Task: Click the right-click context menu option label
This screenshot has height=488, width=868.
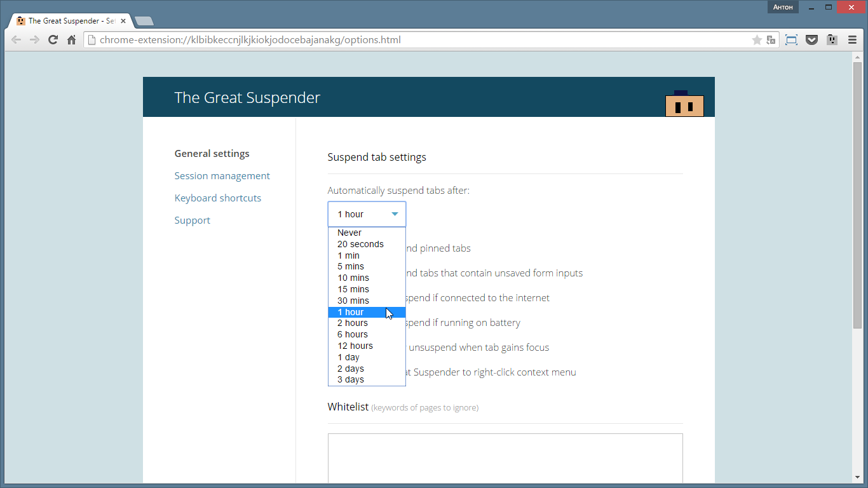Action: (491, 372)
